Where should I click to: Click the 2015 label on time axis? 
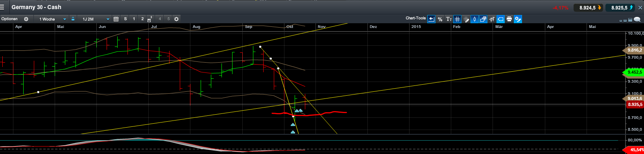pos(416,27)
